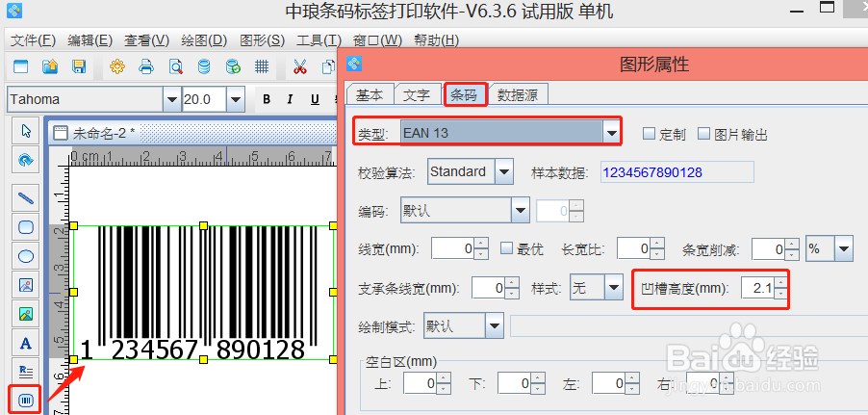
Task: Switch to the 基本 tab
Action: point(370,94)
